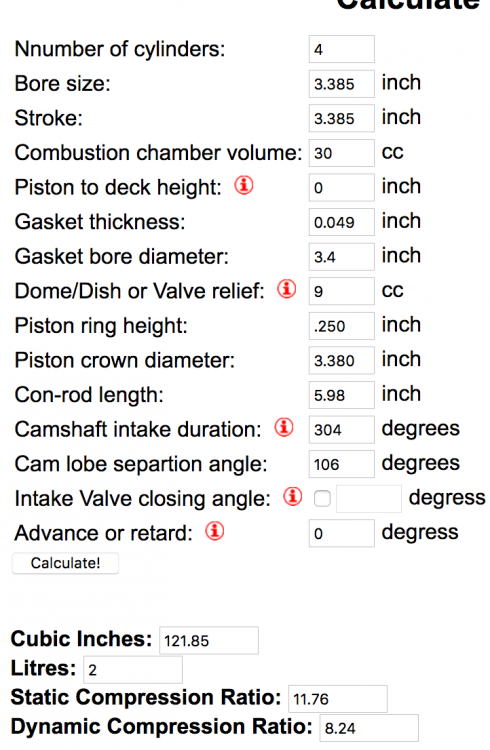Focus the Cam lobe separation angle input
Screen dimensions: 490x750
[x=342, y=464]
